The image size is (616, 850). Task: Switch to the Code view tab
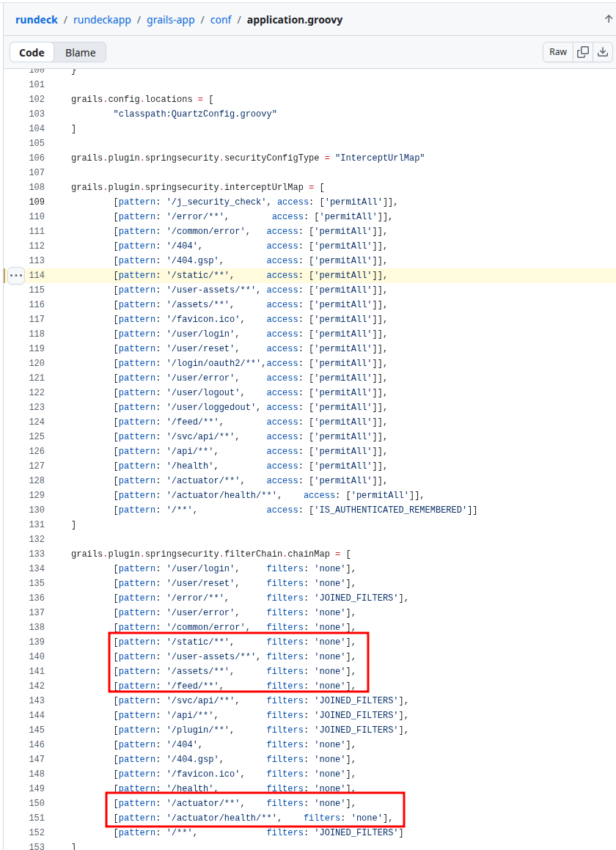pos(32,52)
